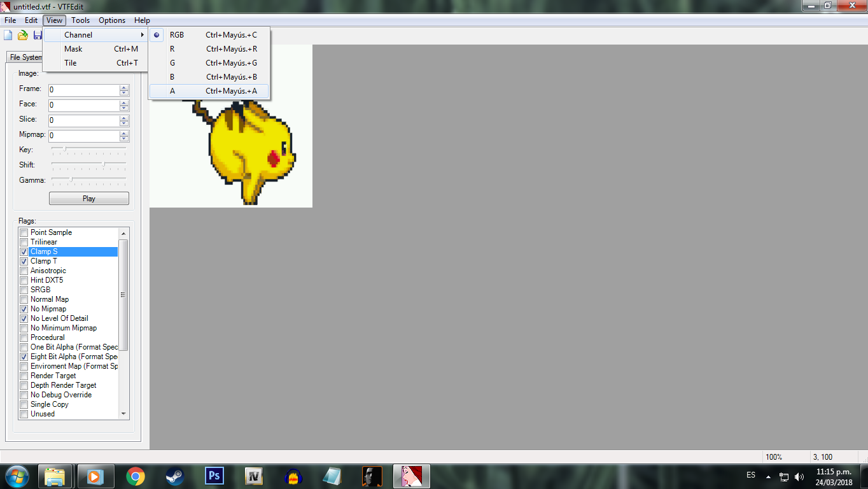
Task: Click the Slice value stepper arrows
Action: click(x=124, y=121)
